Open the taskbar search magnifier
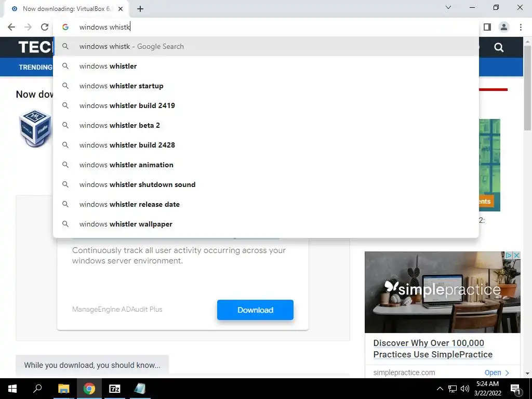This screenshot has height=399, width=532. coord(37,389)
